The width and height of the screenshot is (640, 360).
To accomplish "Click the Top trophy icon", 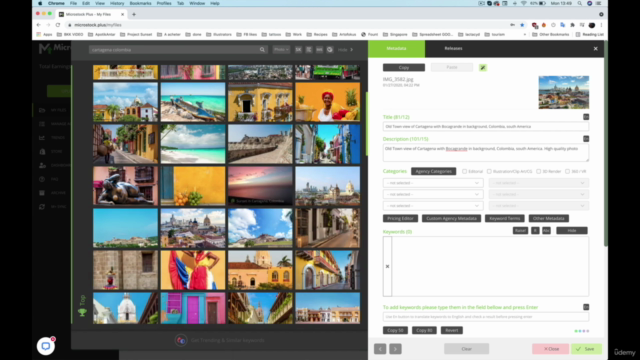I will point(82,313).
